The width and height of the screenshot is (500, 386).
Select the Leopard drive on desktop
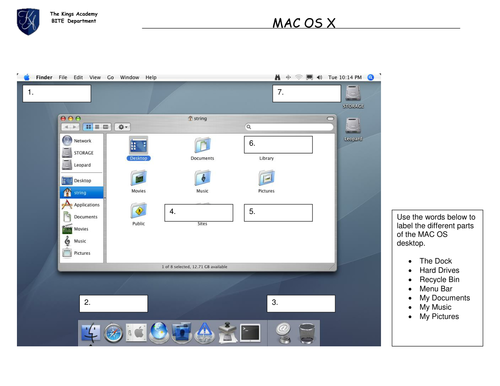click(x=353, y=129)
